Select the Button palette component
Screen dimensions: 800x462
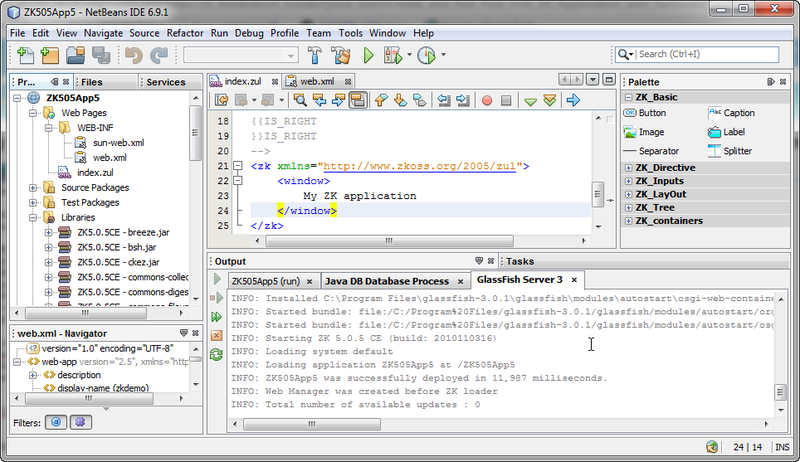(x=645, y=113)
